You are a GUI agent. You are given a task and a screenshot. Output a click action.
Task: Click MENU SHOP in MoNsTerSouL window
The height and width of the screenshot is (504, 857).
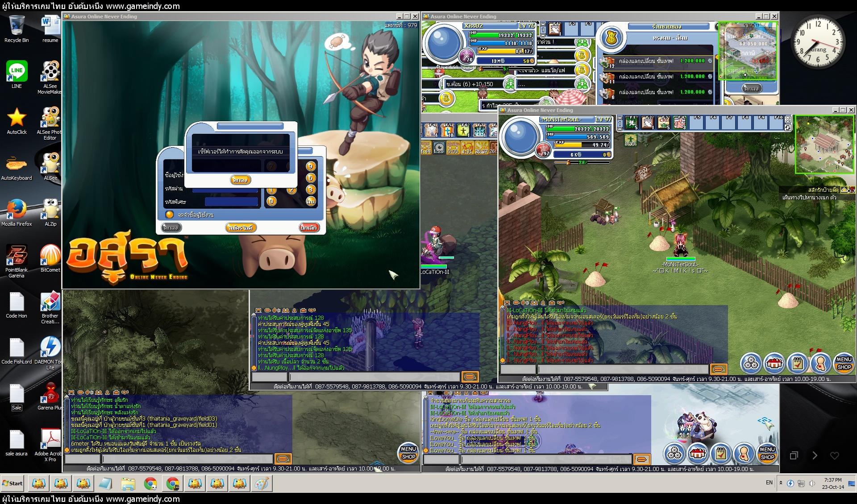(844, 363)
